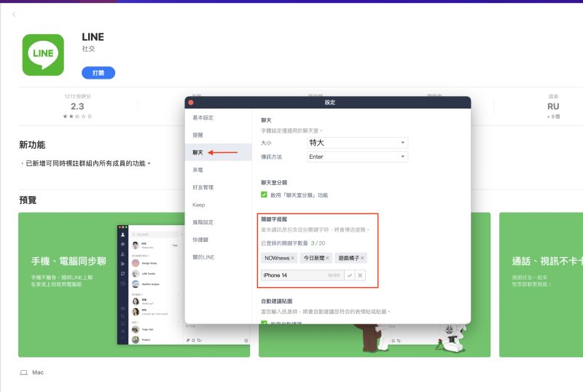Click the 已新增可同時標註群組內所有成員的功能 note
This screenshot has height=392, width=583.
pos(86,163)
